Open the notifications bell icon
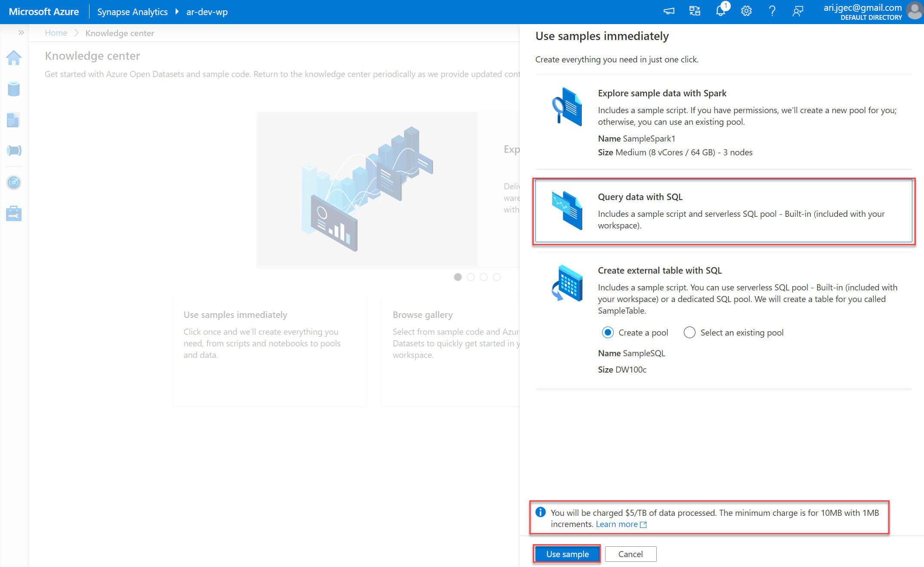Screen dimensions: 924x567 tap(720, 11)
